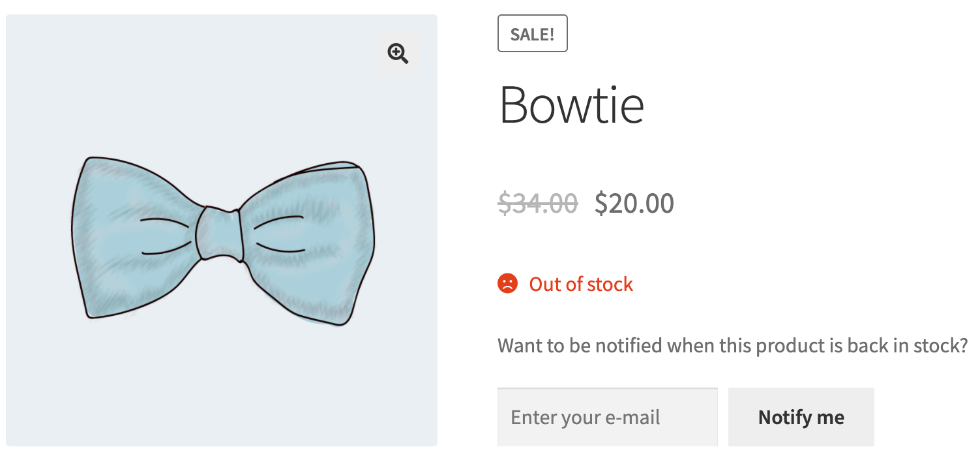Click the discounted $20.00 price
980x462 pixels.
point(634,203)
